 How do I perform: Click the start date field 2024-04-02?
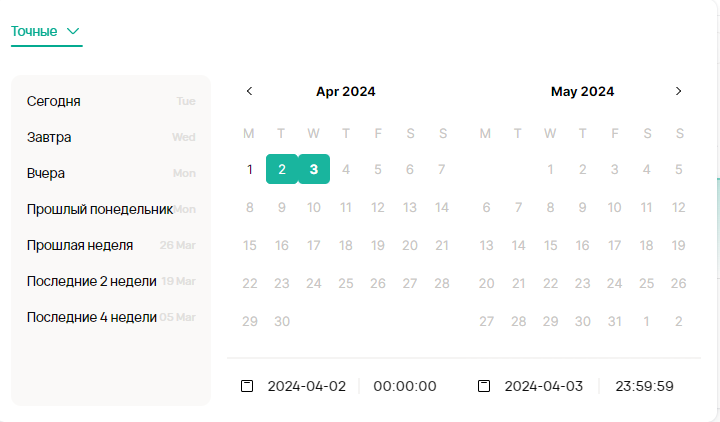(307, 386)
